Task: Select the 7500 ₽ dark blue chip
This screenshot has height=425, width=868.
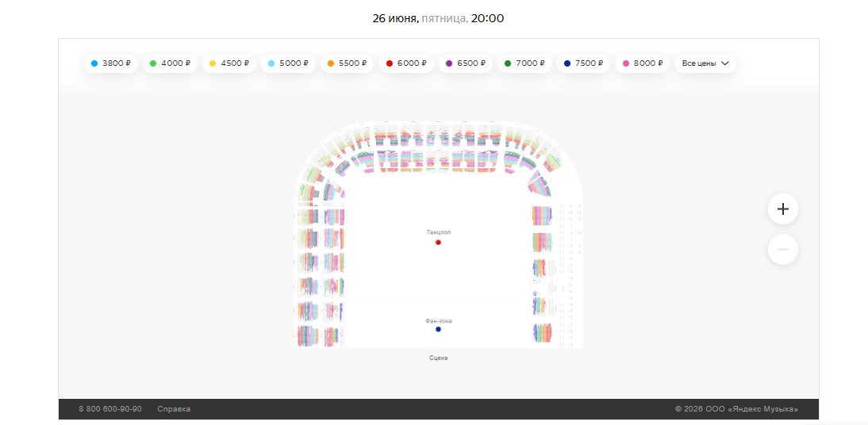Action: point(583,63)
